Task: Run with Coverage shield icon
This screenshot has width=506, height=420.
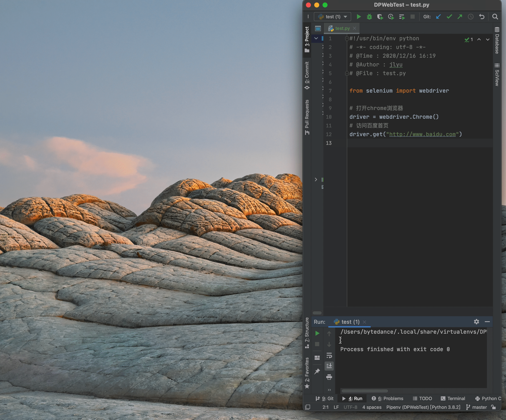Action: pyautogui.click(x=380, y=17)
